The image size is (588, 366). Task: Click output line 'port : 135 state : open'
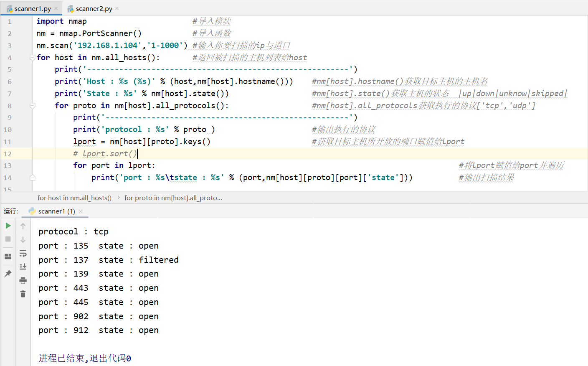[99, 246]
